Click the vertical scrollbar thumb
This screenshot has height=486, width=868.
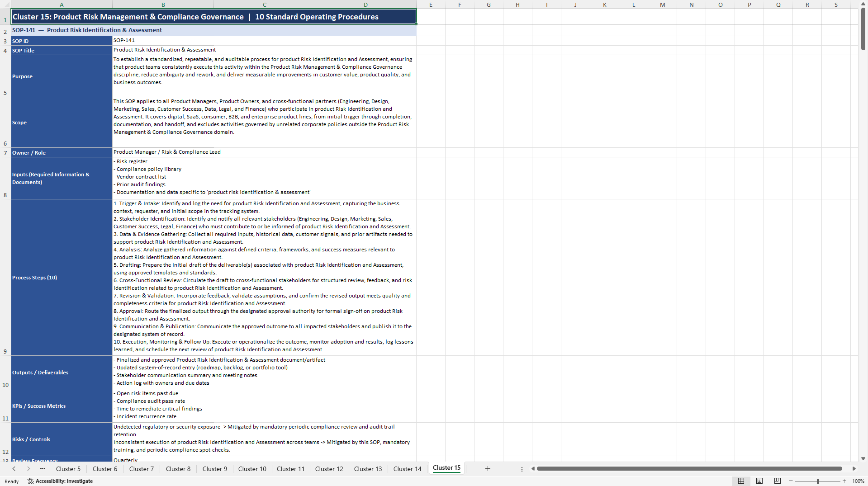point(863,29)
